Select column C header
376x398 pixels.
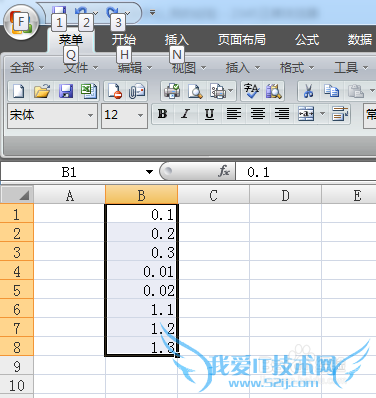213,195
